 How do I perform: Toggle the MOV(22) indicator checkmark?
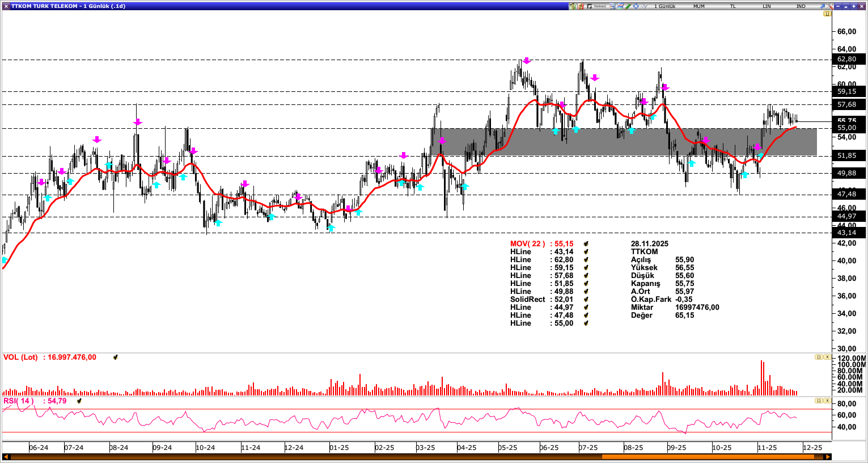[x=586, y=244]
